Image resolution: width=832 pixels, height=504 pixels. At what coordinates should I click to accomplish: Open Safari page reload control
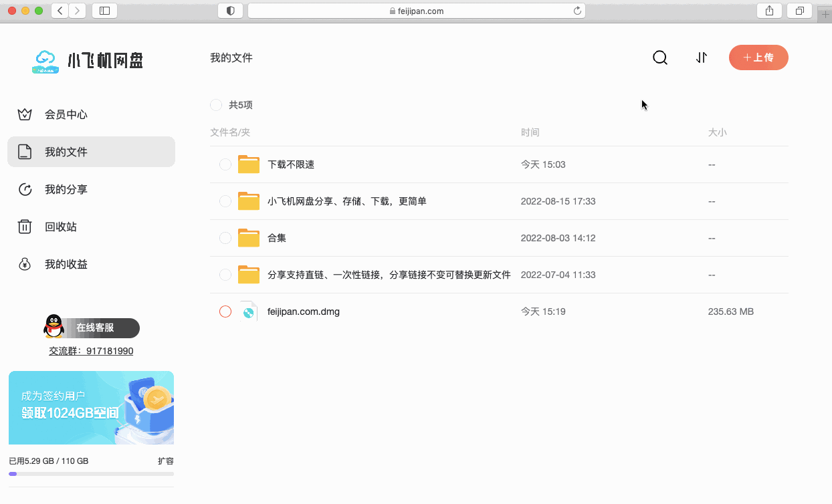tap(577, 11)
